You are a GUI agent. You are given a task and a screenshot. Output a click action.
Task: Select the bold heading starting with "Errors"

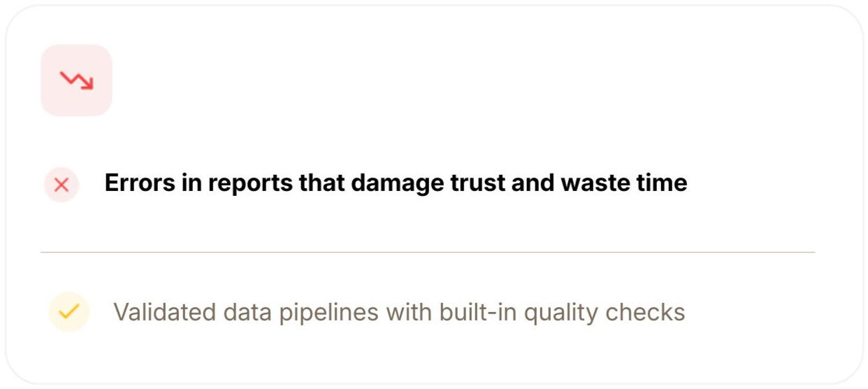(x=396, y=183)
